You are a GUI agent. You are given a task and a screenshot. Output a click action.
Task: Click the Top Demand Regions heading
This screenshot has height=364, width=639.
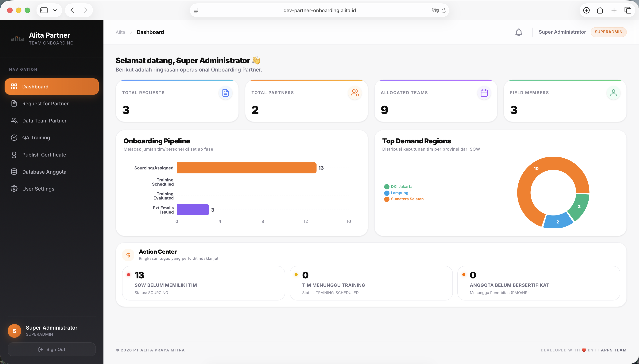(x=416, y=141)
